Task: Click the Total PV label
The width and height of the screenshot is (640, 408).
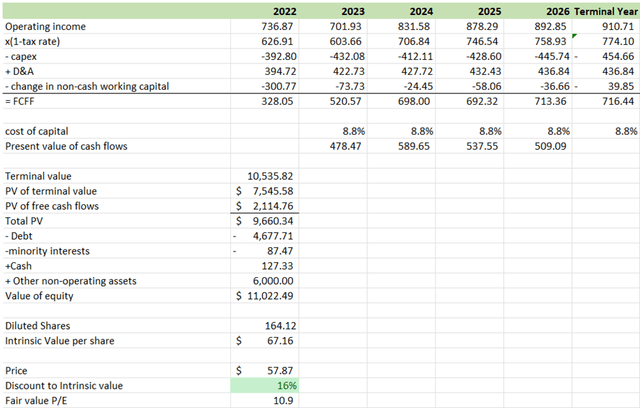Action: [x=24, y=221]
